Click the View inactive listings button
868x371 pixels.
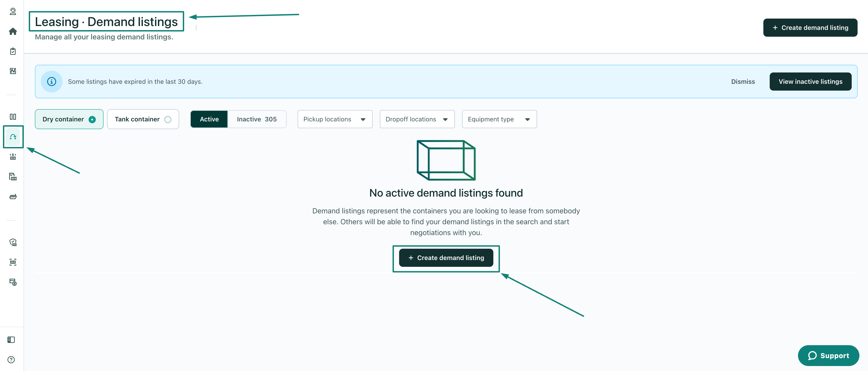click(x=810, y=82)
